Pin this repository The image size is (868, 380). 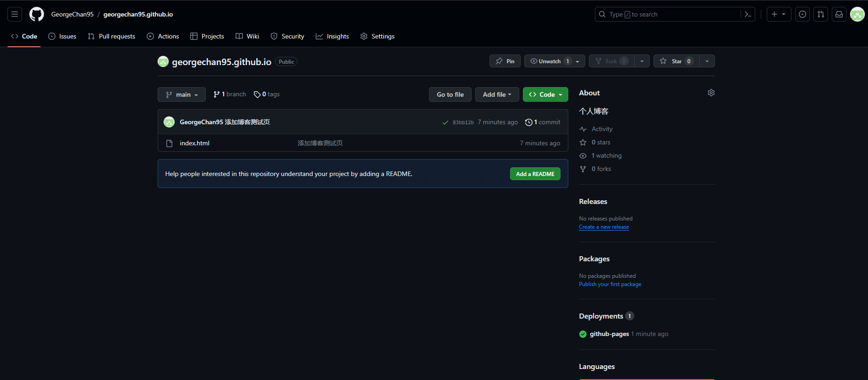point(505,61)
